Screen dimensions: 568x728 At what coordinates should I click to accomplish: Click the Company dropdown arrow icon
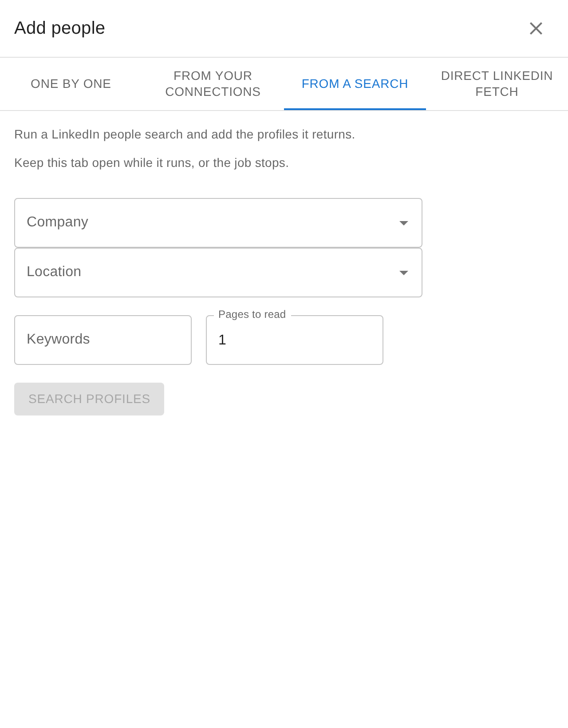click(x=404, y=223)
